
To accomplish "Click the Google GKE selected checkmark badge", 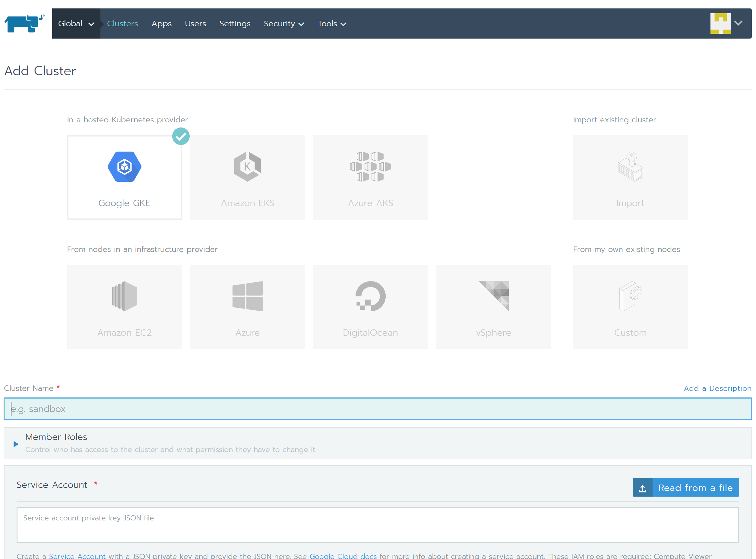I will click(180, 136).
